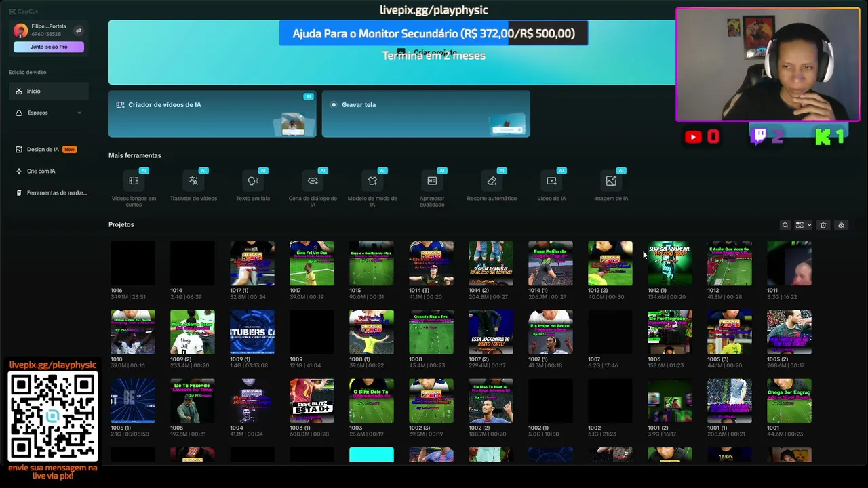
Task: Open the Aprimorar qualidade tool
Action: (x=432, y=188)
